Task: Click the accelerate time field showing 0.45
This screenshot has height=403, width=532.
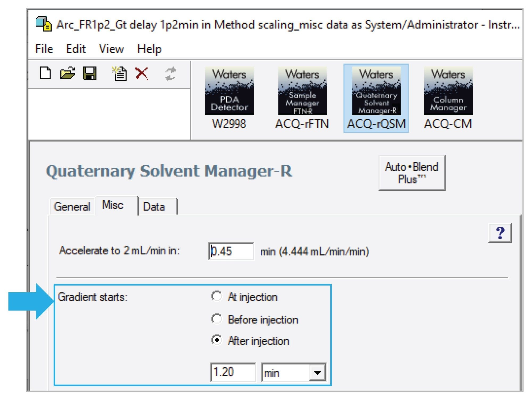Action: (x=231, y=251)
